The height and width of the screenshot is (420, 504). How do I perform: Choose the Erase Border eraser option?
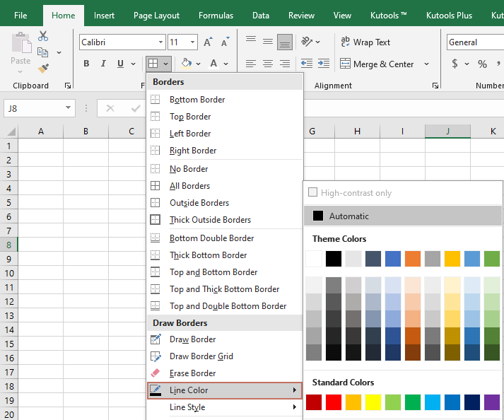[x=192, y=373]
